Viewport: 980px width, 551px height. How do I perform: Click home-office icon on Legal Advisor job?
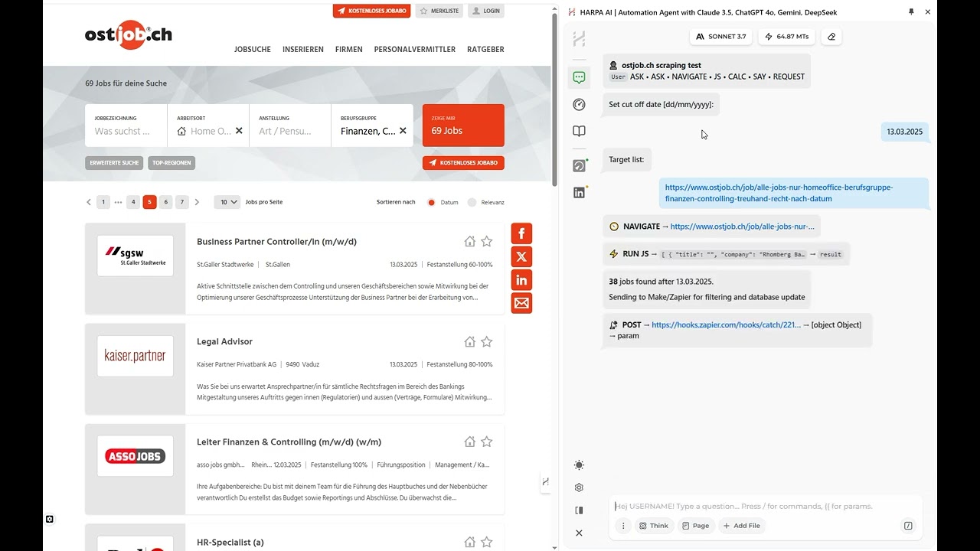(x=470, y=341)
